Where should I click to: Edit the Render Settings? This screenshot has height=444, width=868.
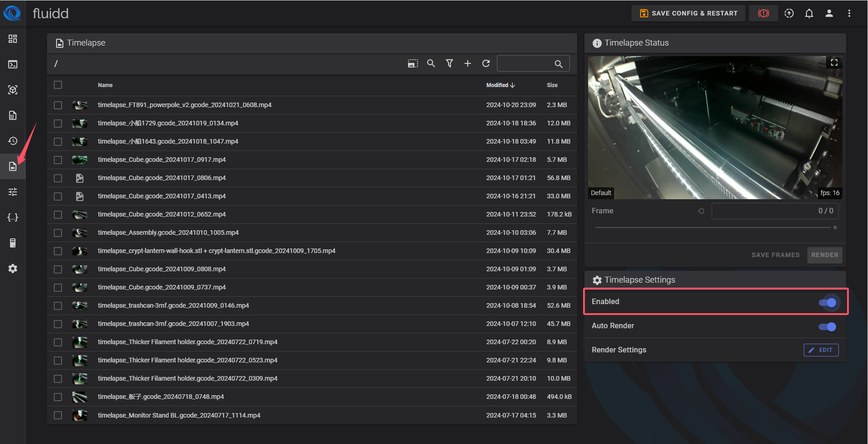[x=821, y=350]
